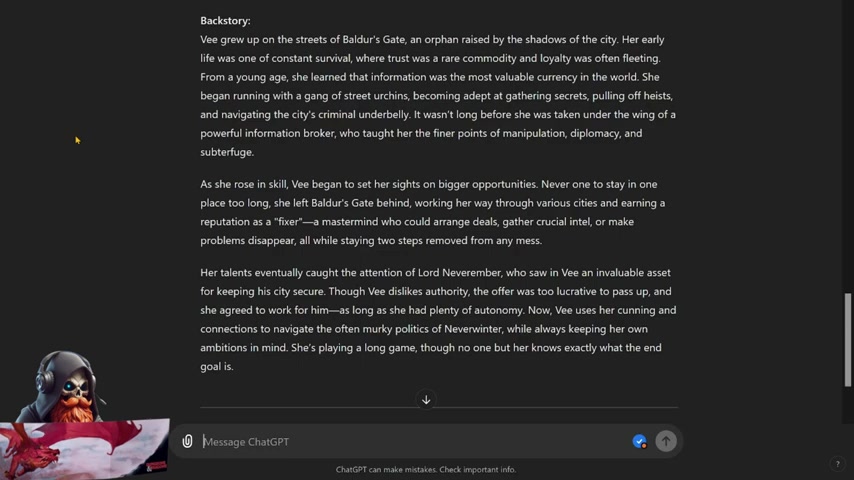Viewport: 854px width, 480px height.
Task: Click the paragraph starting 'As she rose'
Action: [x=433, y=212]
